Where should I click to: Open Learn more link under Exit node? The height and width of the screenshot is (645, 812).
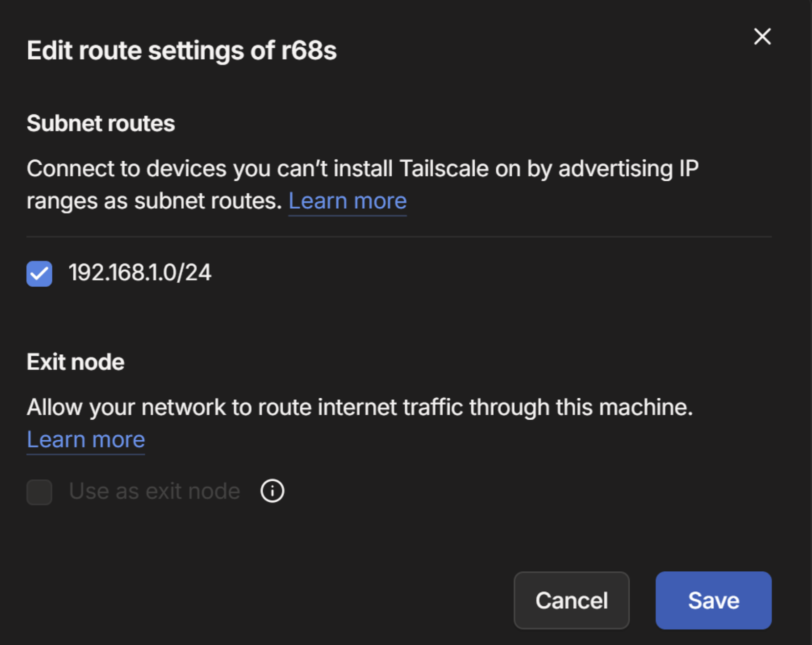86,440
